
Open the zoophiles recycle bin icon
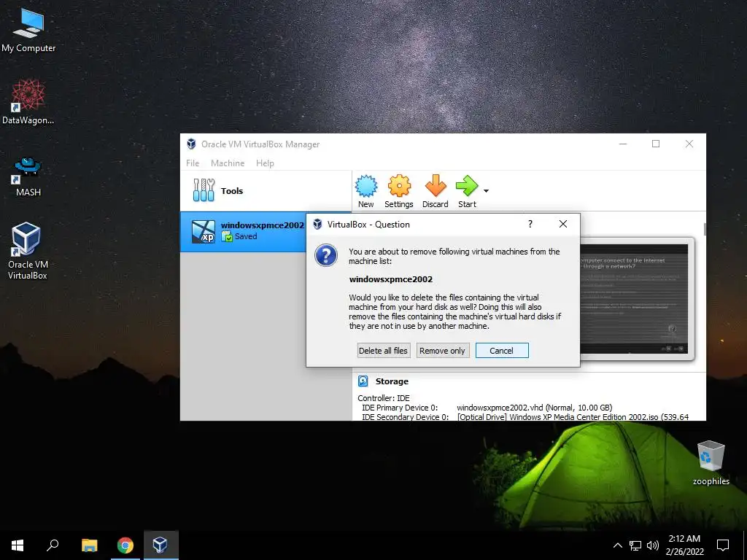point(711,463)
